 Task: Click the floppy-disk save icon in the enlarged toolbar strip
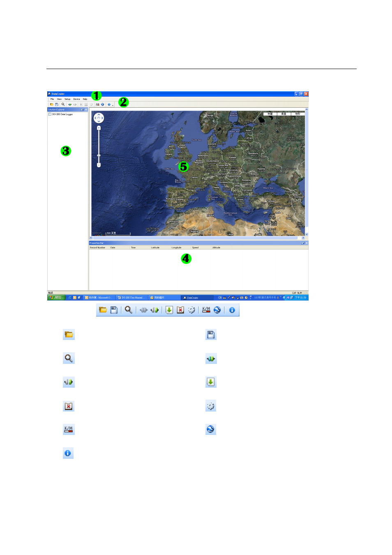[x=114, y=310]
